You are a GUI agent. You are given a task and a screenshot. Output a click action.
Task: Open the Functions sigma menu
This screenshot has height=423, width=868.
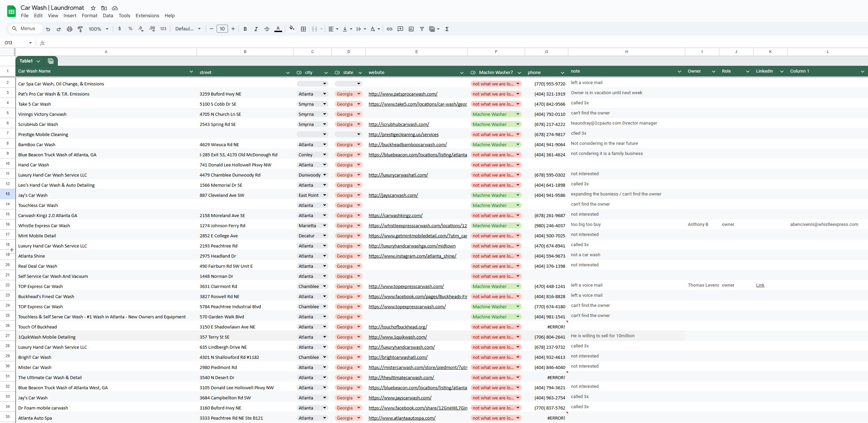point(447,29)
